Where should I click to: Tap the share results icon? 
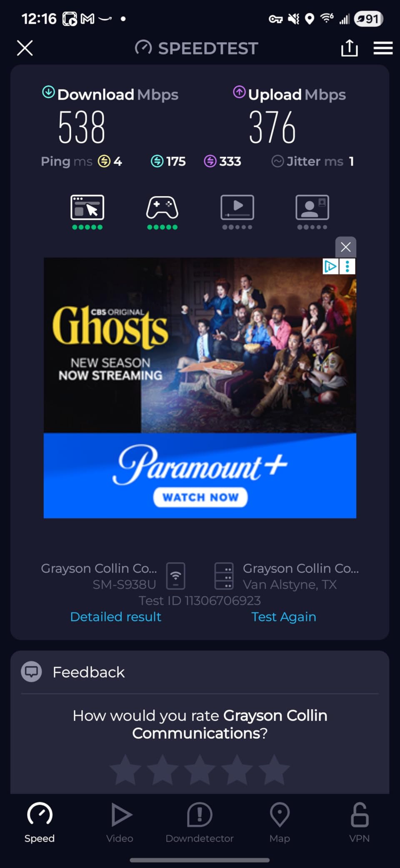tap(349, 48)
